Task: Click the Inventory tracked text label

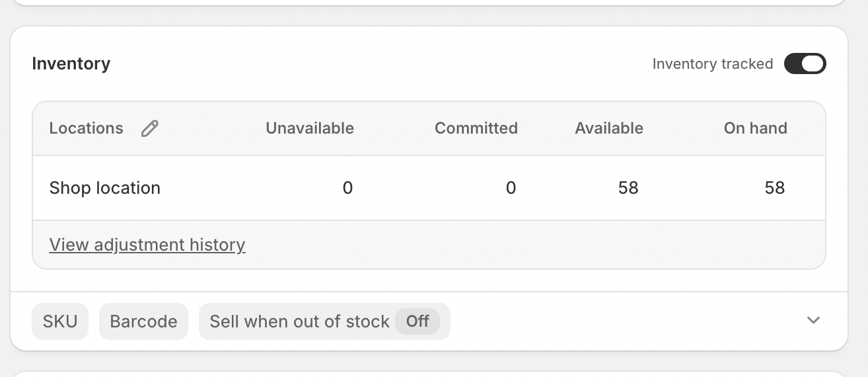Action: pyautogui.click(x=713, y=64)
